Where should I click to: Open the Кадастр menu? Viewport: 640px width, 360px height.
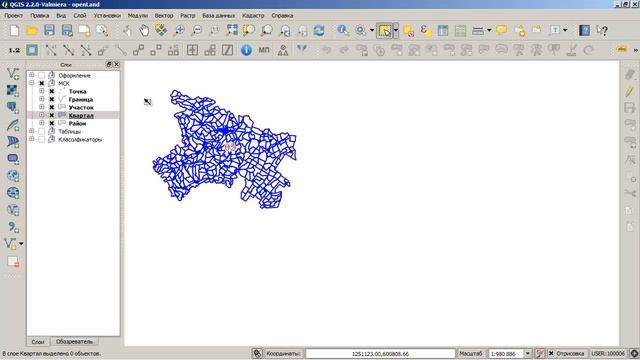click(x=253, y=16)
